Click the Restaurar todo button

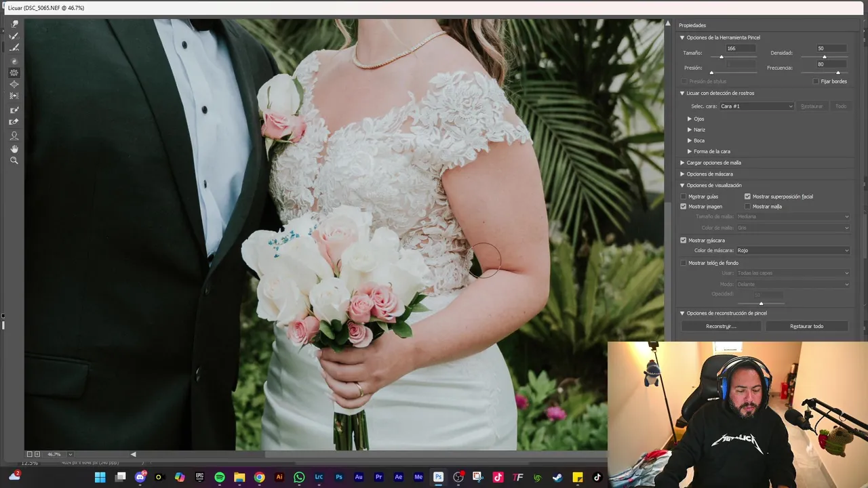[x=806, y=326]
